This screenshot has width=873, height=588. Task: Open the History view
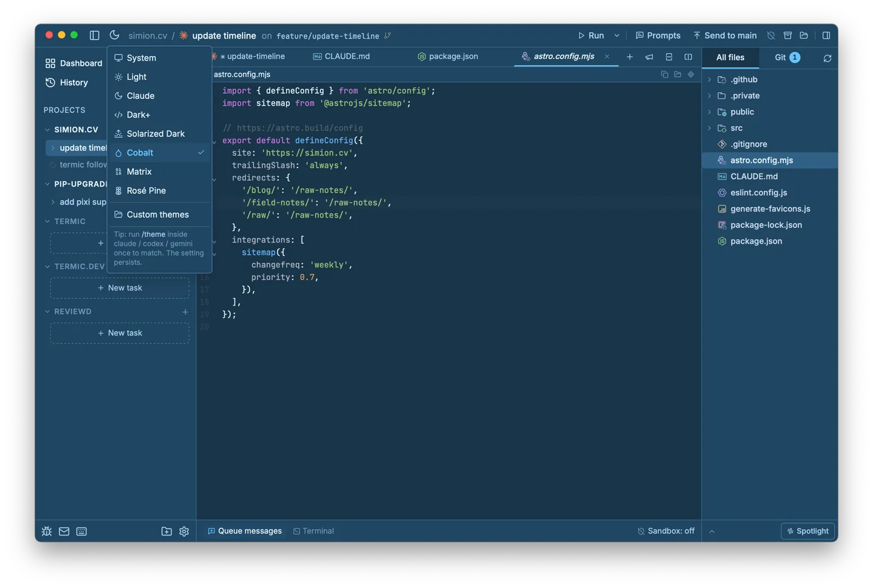[67, 83]
